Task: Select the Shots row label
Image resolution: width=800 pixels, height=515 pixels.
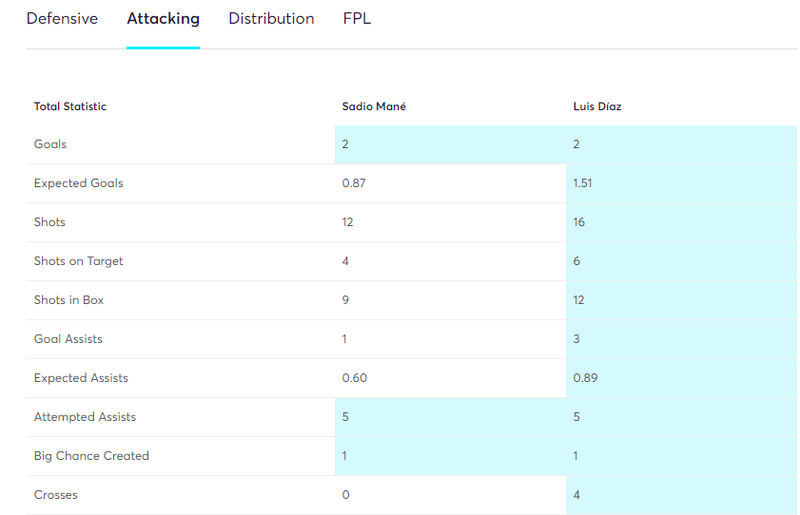Action: tap(49, 222)
